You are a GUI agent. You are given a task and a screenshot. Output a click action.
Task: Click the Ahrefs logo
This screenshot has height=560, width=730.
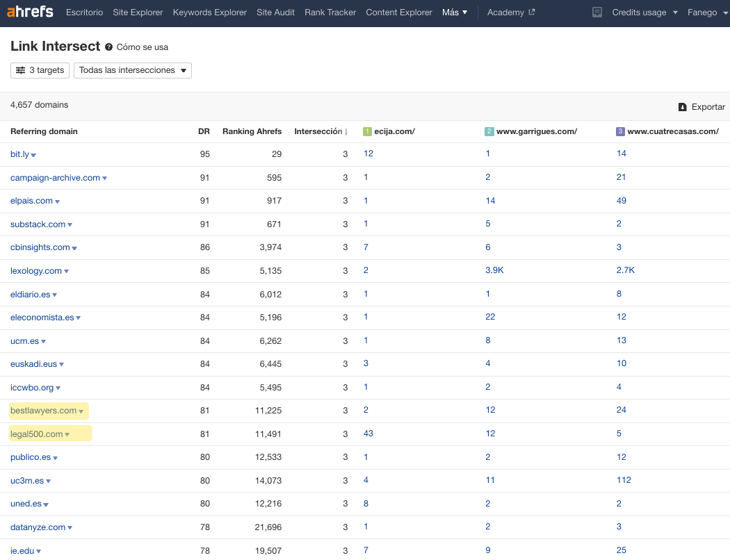tap(30, 12)
